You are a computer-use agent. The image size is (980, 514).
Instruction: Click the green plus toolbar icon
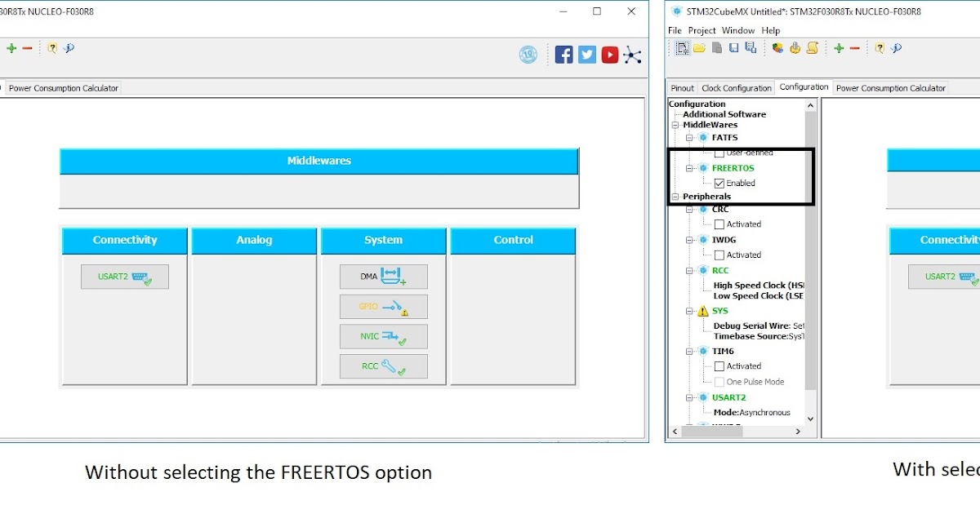839,48
